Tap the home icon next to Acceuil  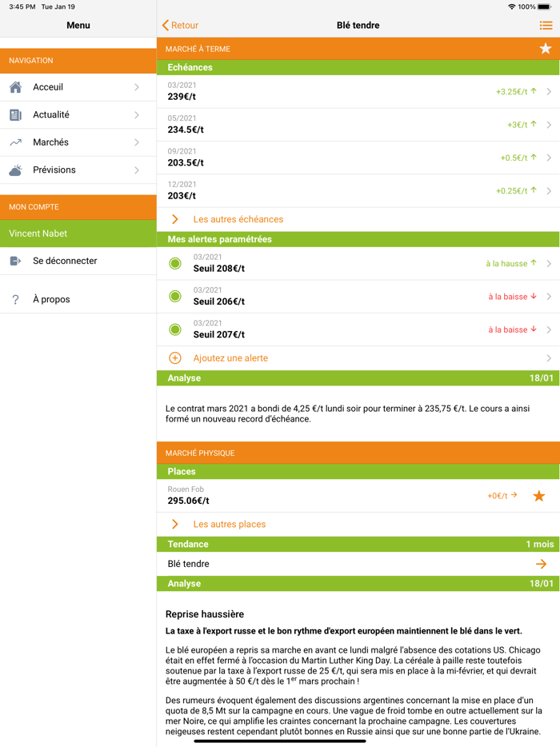[x=16, y=87]
